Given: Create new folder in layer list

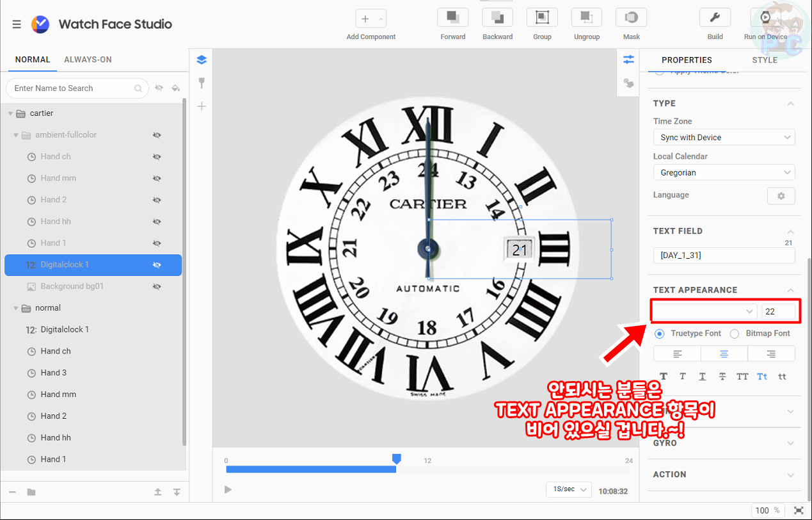Looking at the screenshot, I should pyautogui.click(x=31, y=492).
